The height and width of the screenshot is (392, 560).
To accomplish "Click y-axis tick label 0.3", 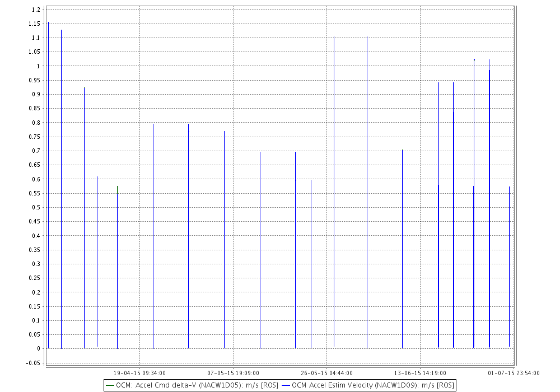I will 36,264.
